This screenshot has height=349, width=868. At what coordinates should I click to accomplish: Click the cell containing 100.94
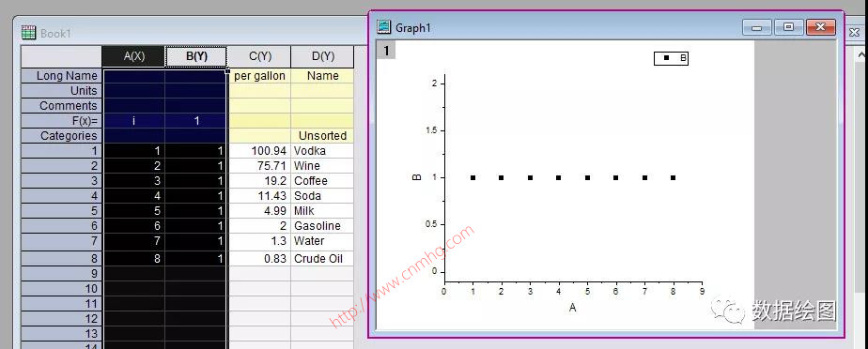(x=259, y=150)
